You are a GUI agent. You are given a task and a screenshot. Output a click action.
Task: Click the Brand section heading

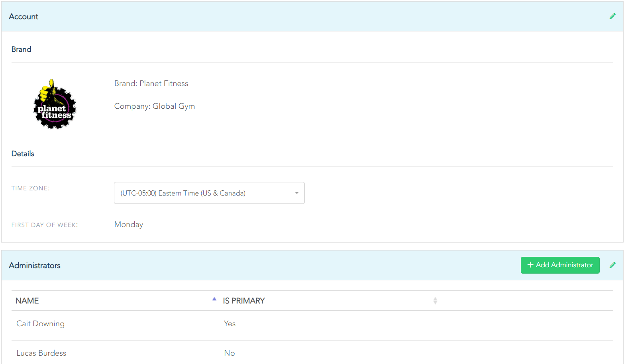21,49
